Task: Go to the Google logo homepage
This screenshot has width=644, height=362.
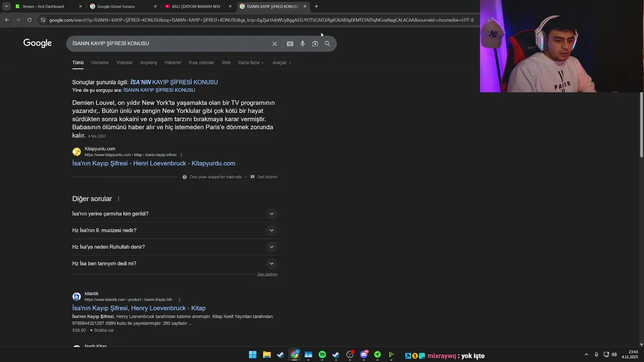Action: pyautogui.click(x=38, y=43)
